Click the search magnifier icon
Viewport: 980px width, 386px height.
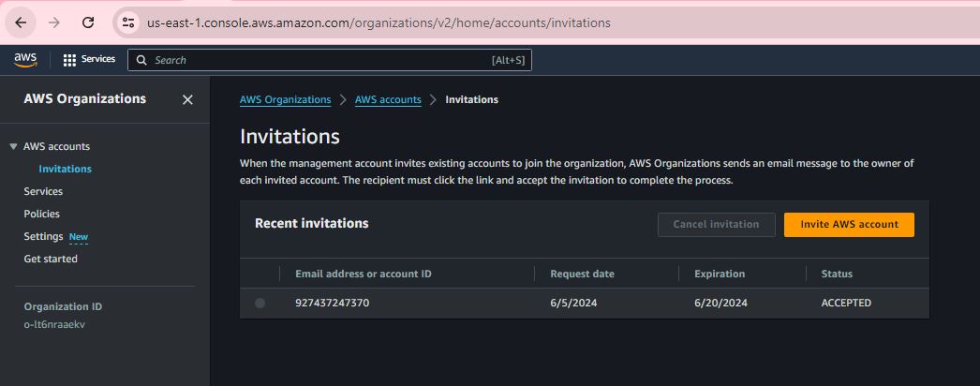[x=141, y=60]
